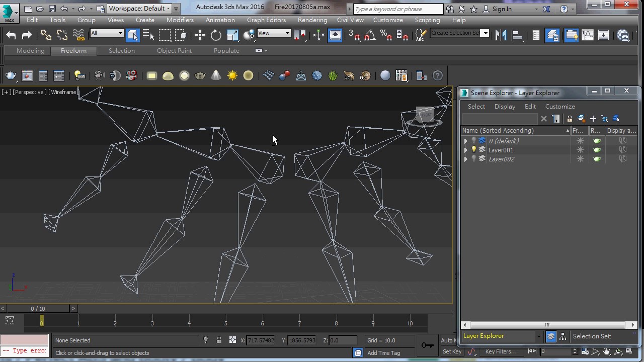This screenshot has width=644, height=362.
Task: Open the Graph Editors menu
Action: pyautogui.click(x=266, y=20)
